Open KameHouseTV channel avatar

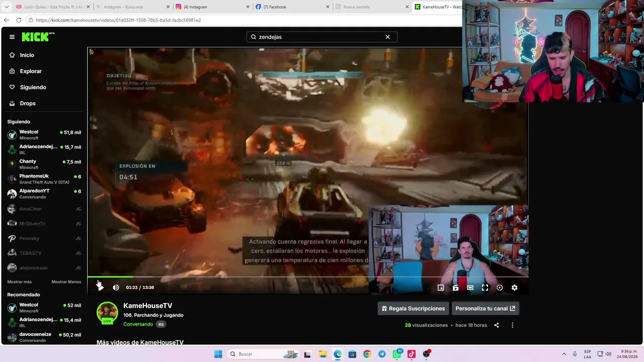tap(107, 313)
